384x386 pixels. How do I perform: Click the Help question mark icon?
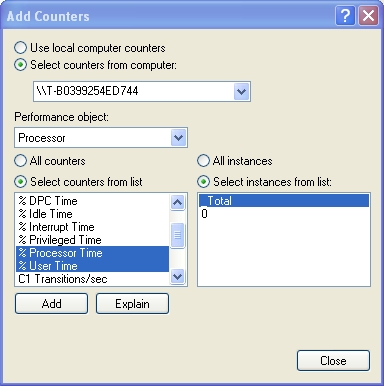click(345, 15)
